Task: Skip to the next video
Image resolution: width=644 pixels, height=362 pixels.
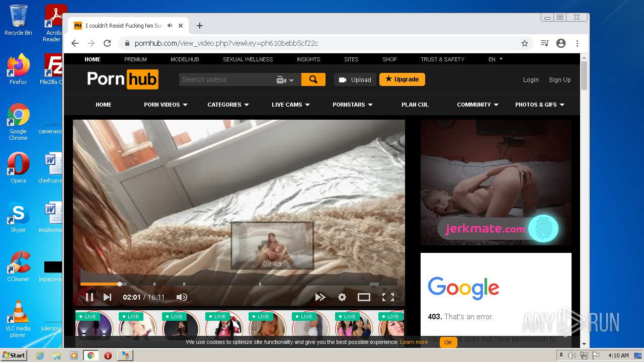Action: coord(107,297)
